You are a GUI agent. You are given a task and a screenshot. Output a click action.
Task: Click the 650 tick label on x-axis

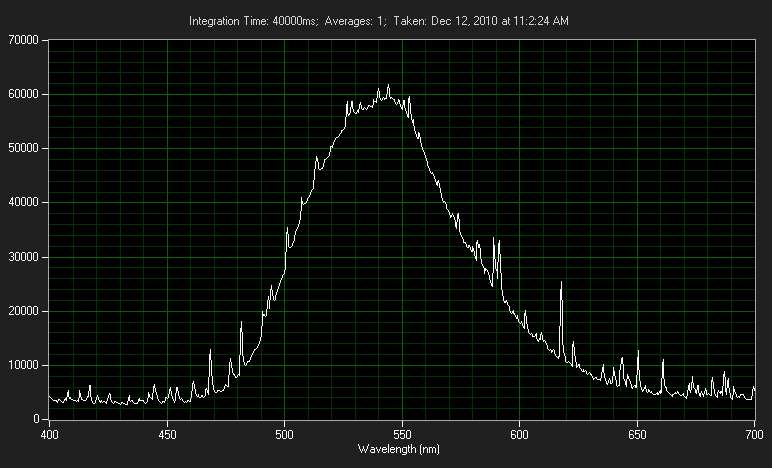tap(637, 434)
